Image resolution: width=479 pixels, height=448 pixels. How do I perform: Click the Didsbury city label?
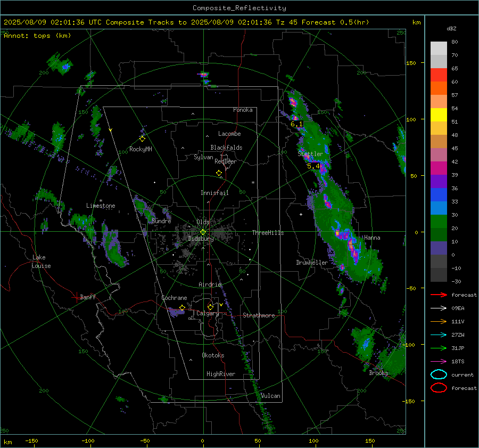pyautogui.click(x=201, y=239)
